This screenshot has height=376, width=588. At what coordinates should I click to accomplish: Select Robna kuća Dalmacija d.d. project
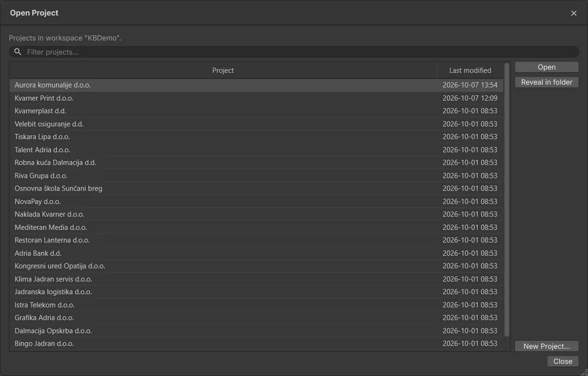pyautogui.click(x=257, y=162)
